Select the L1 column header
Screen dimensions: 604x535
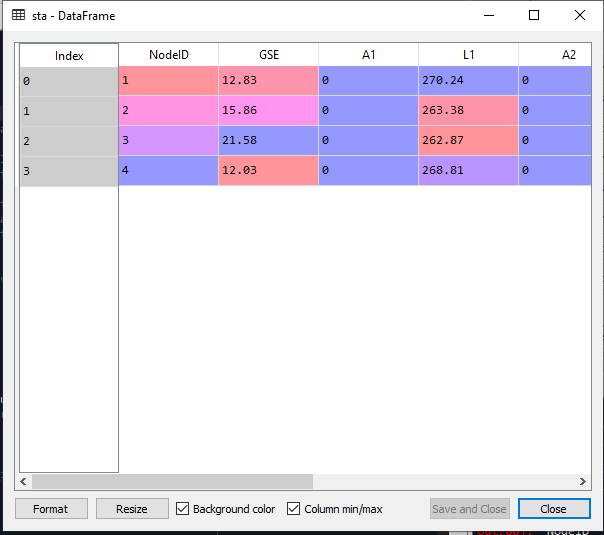coord(468,55)
